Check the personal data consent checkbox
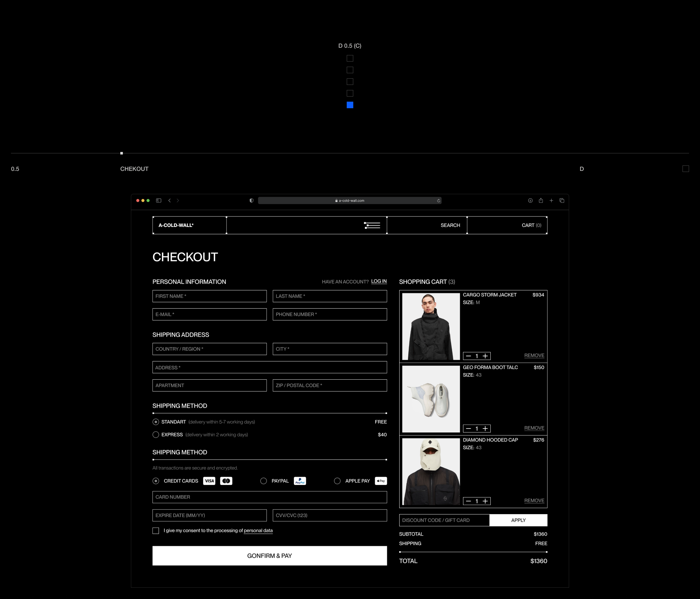The image size is (700, 599). pos(156,531)
